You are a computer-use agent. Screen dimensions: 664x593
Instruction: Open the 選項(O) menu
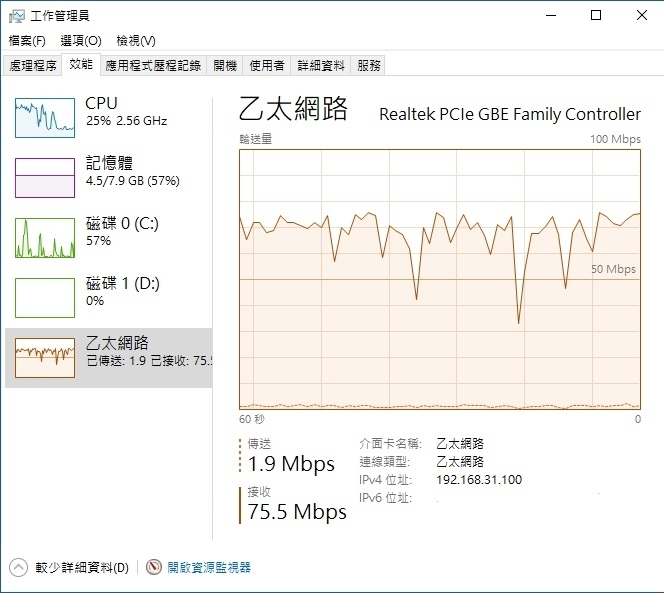click(81, 41)
